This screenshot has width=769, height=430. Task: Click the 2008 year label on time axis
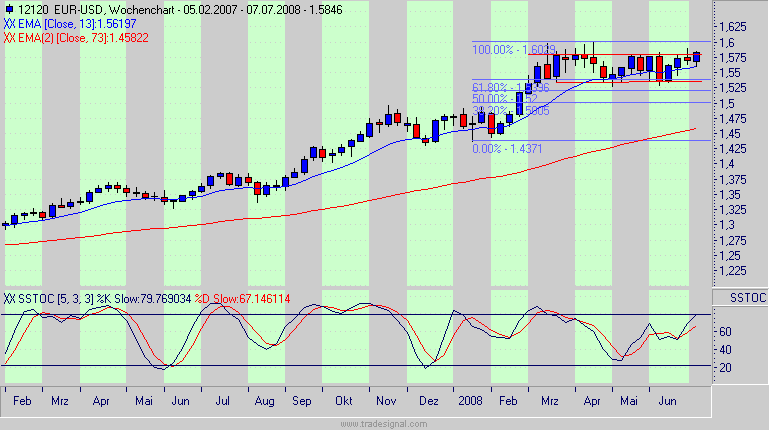[470, 401]
